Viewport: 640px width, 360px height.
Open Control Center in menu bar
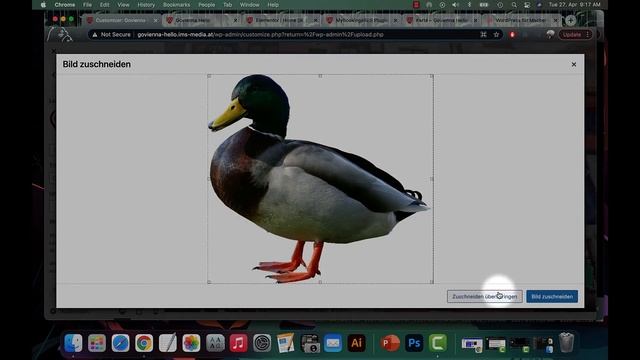527,5
